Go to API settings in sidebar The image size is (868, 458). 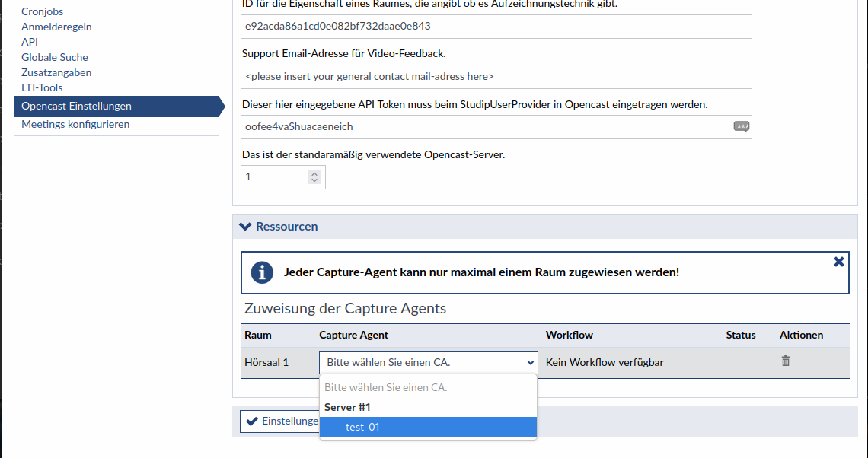pyautogui.click(x=30, y=42)
